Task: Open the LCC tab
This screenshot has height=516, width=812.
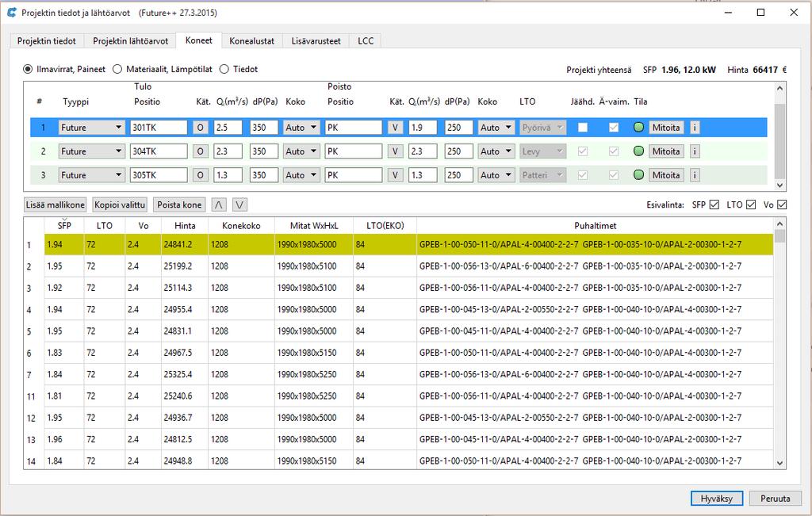Action: point(366,41)
